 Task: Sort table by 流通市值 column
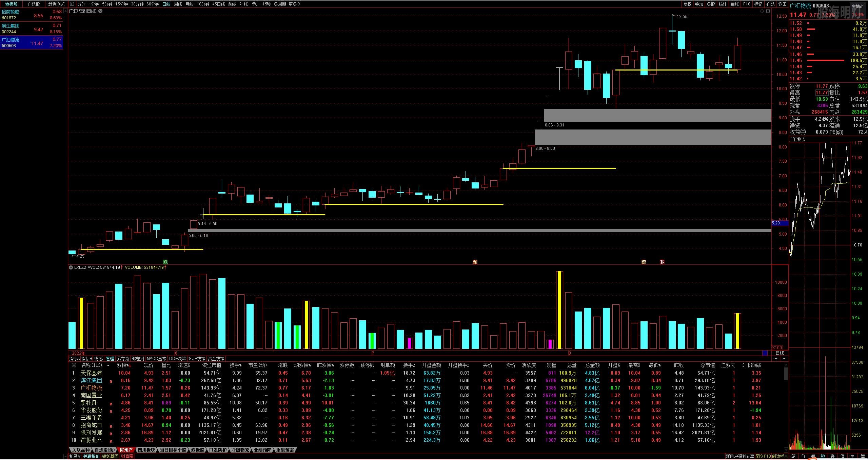click(x=212, y=365)
